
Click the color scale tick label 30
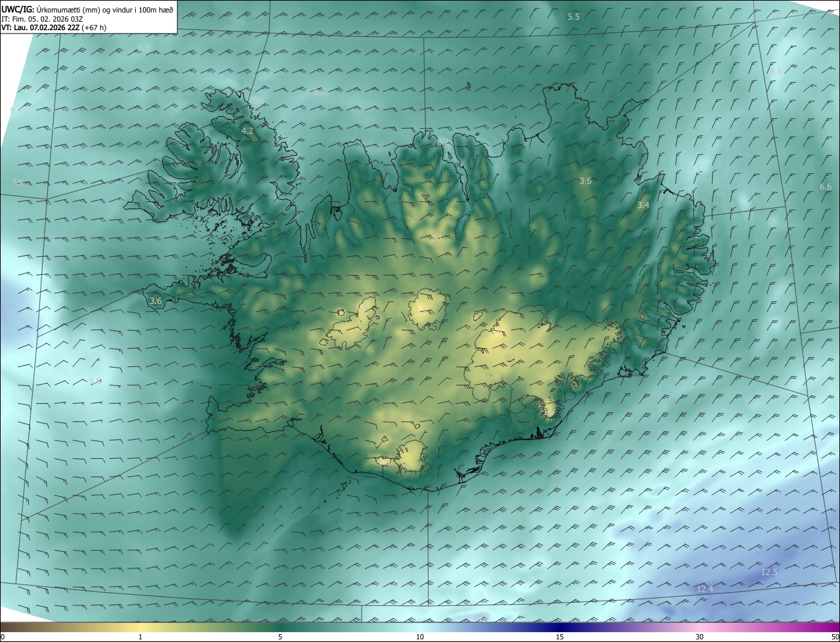click(700, 637)
